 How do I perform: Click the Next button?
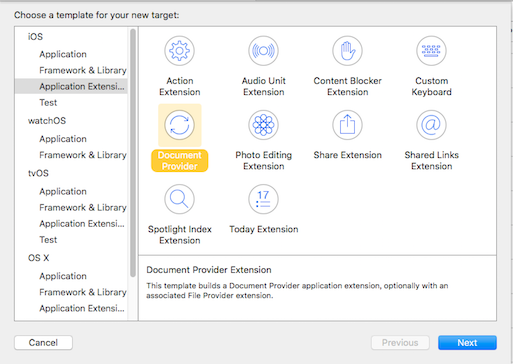(x=467, y=343)
